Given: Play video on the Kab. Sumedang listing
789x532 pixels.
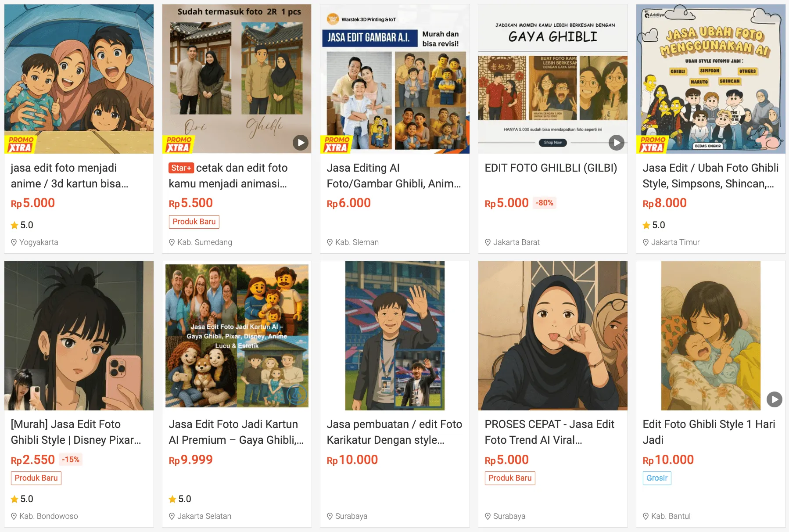Looking at the screenshot, I should [301, 143].
